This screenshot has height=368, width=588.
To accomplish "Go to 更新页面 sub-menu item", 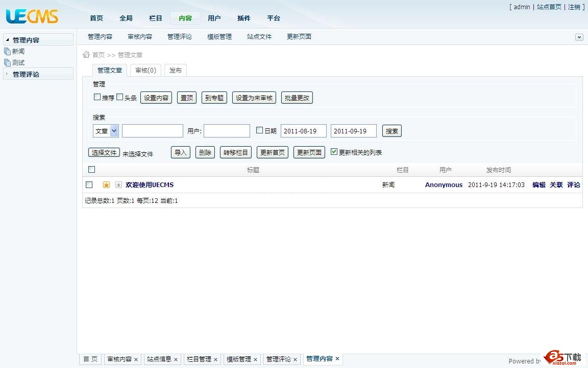I will pos(299,37).
